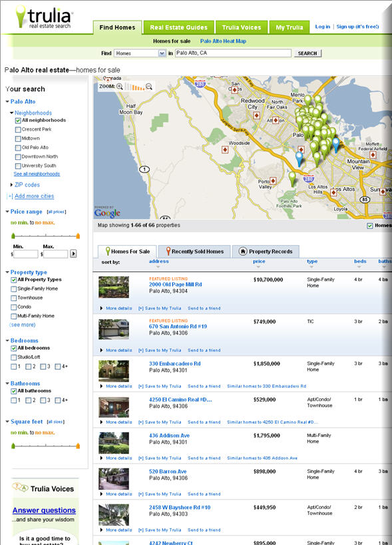This screenshot has width=392, height=545.
Task: Click Answer questions link in Trulia Voices
Action: click(44, 510)
